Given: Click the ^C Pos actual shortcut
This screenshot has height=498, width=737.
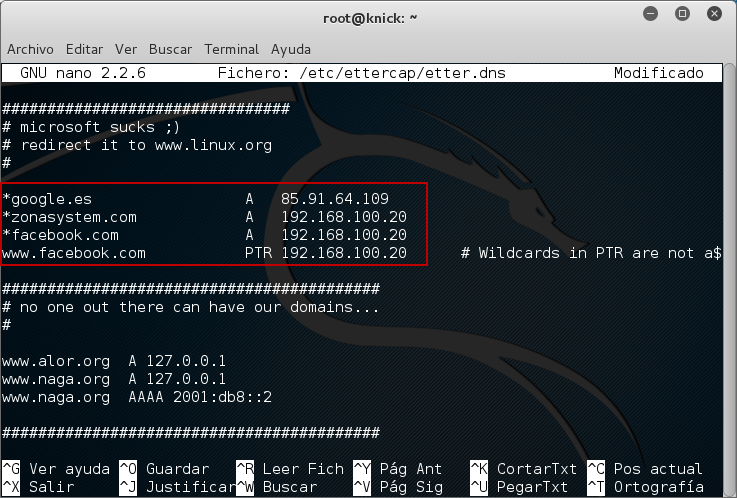Looking at the screenshot, I should [645, 469].
